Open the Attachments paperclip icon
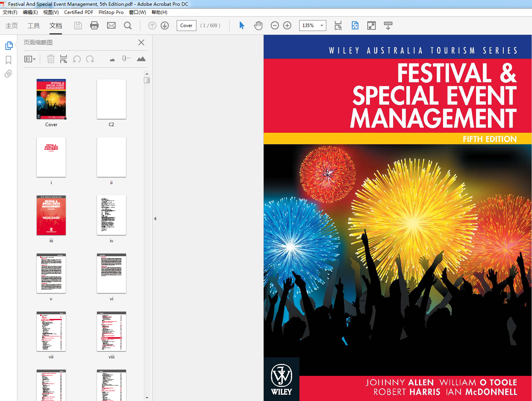The width and height of the screenshot is (532, 401). [9, 74]
